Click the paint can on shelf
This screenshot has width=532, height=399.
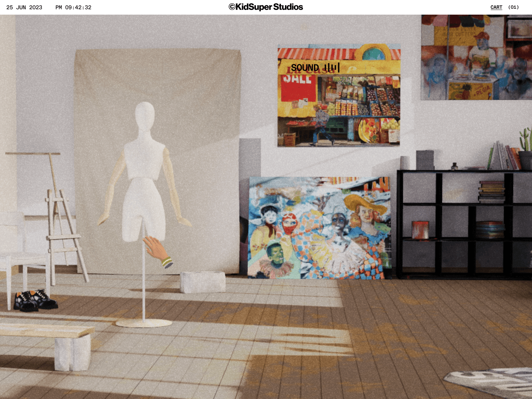click(420, 230)
